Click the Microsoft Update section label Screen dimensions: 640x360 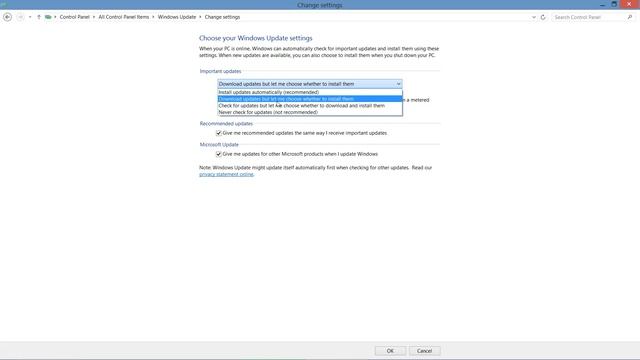[x=219, y=144]
